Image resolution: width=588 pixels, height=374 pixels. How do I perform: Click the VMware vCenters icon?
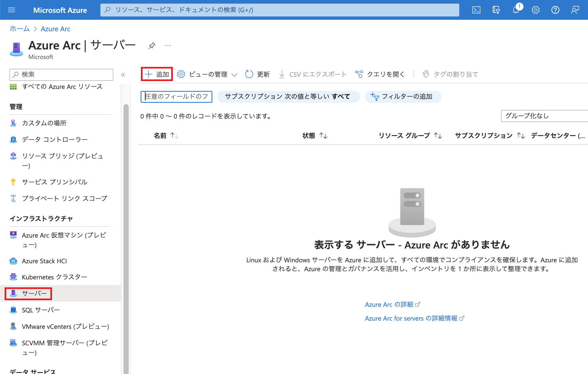click(13, 326)
